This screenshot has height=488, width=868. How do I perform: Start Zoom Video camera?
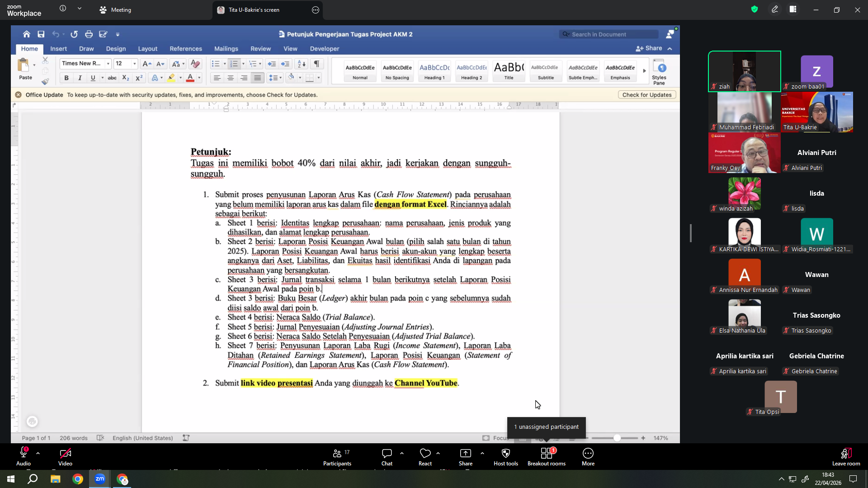click(x=65, y=457)
